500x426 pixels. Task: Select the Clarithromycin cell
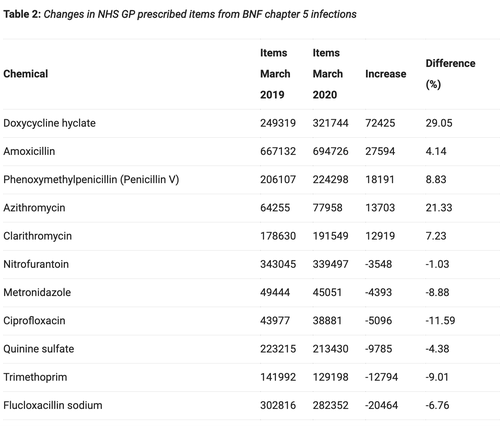coord(37,236)
